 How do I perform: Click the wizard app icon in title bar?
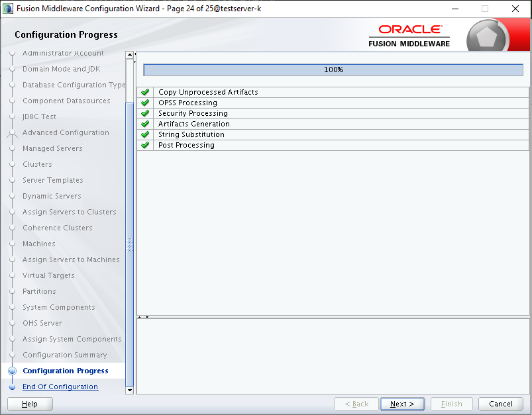(x=8, y=9)
